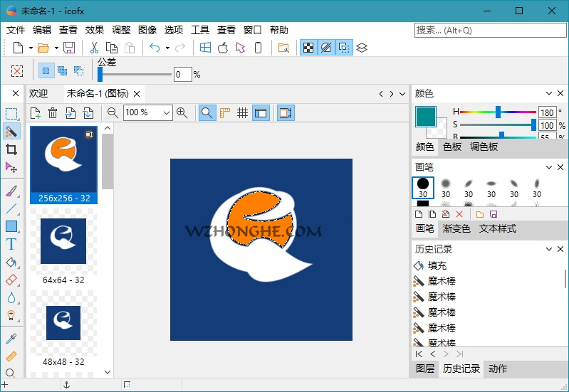The width and height of the screenshot is (569, 392).
Task: Open the Undo history dropdown arrow
Action: (x=167, y=48)
